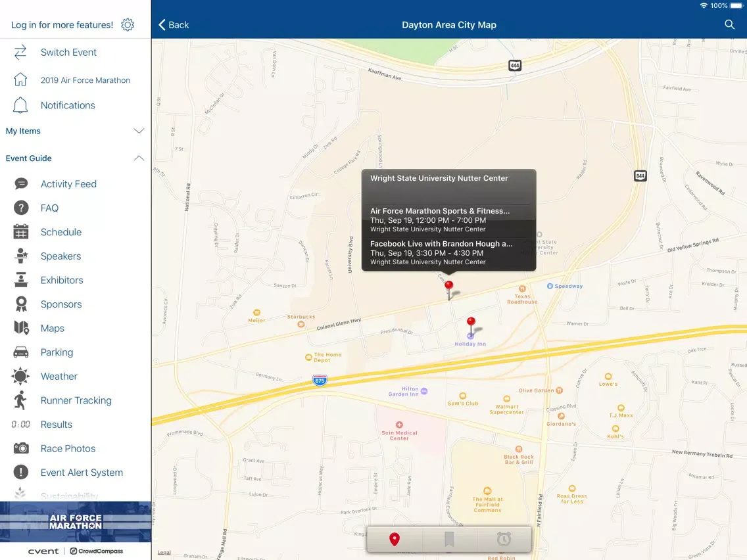Go Back from the city map

point(174,25)
